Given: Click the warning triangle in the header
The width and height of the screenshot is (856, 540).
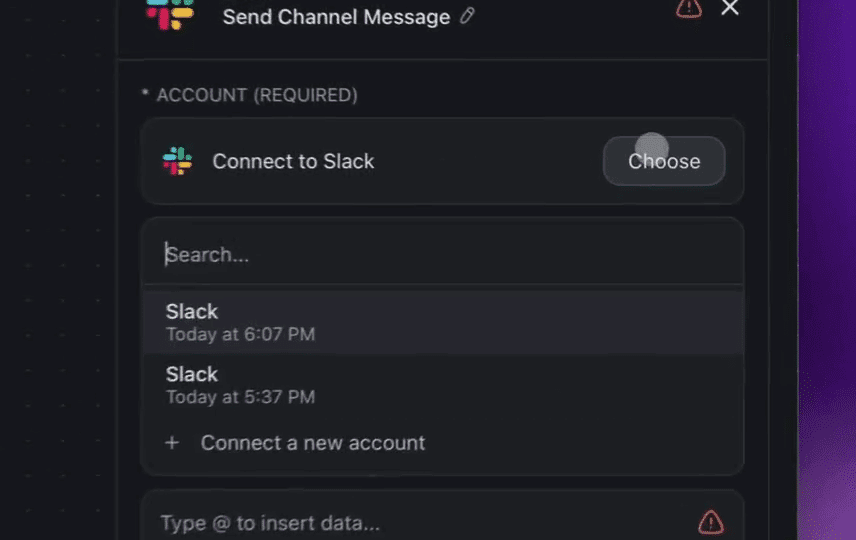Looking at the screenshot, I should 689,9.
